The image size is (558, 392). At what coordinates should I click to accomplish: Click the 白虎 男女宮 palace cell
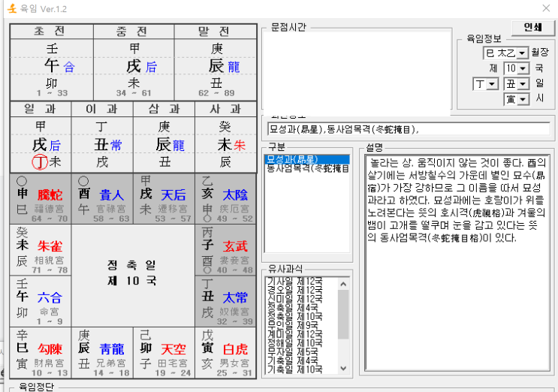(225, 353)
